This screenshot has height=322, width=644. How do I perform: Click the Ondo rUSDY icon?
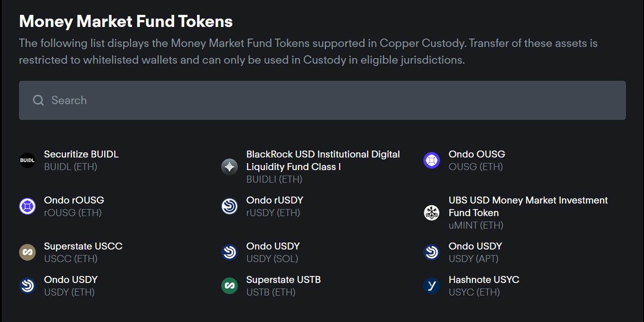pos(230,206)
